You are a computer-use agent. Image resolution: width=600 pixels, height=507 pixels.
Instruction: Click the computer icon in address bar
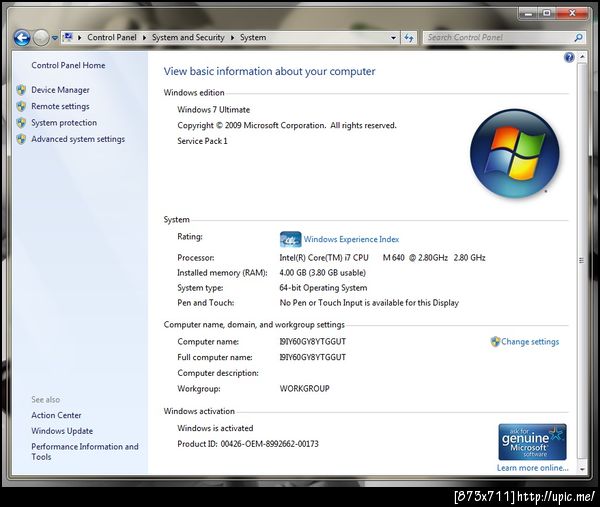coord(68,37)
